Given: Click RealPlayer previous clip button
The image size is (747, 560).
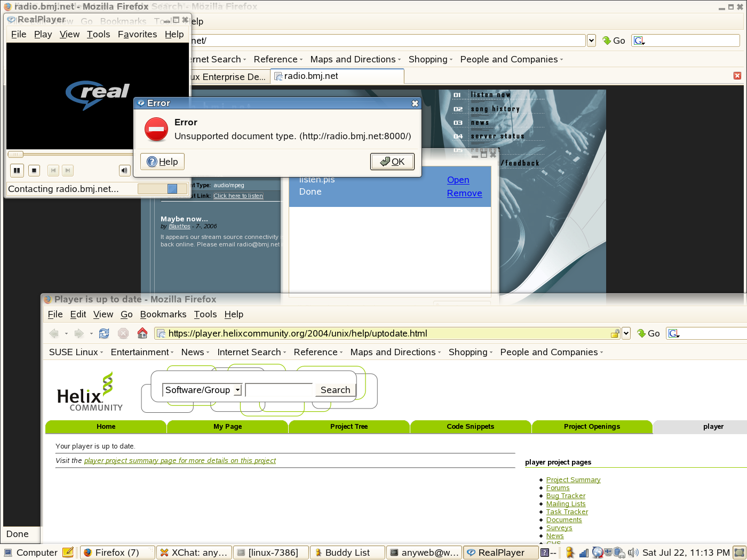Looking at the screenshot, I should tap(53, 171).
